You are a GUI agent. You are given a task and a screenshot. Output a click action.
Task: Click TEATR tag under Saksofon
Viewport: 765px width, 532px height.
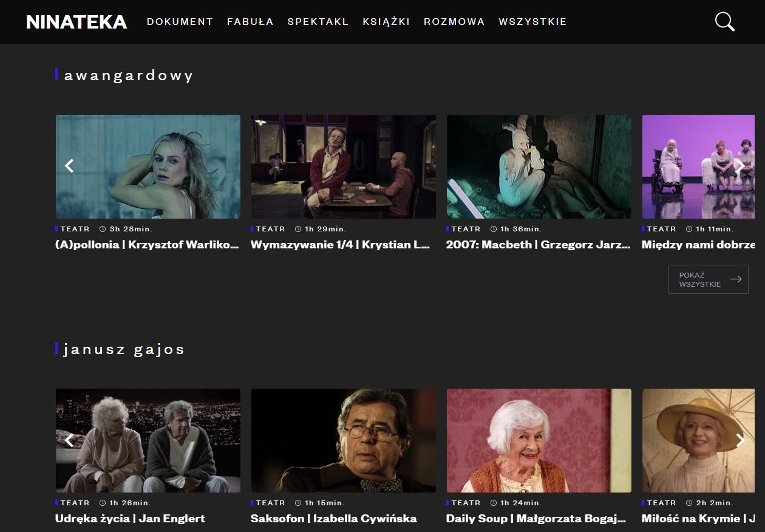[x=270, y=503]
